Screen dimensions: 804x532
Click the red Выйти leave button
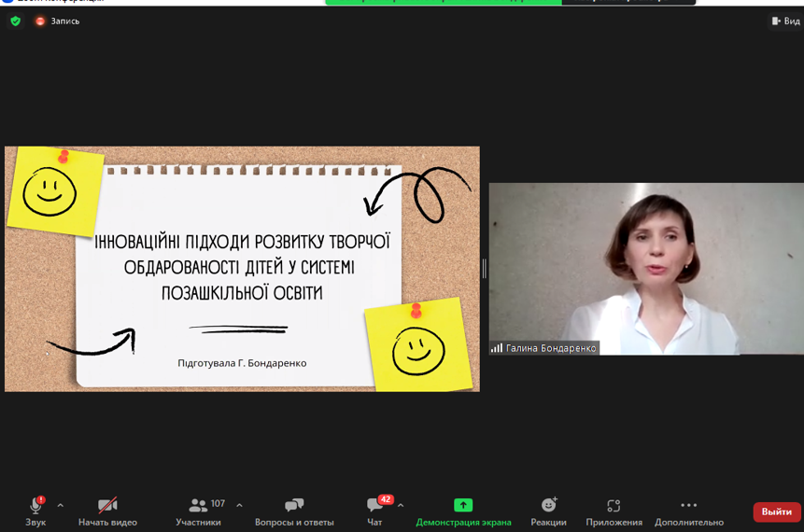tap(776, 511)
